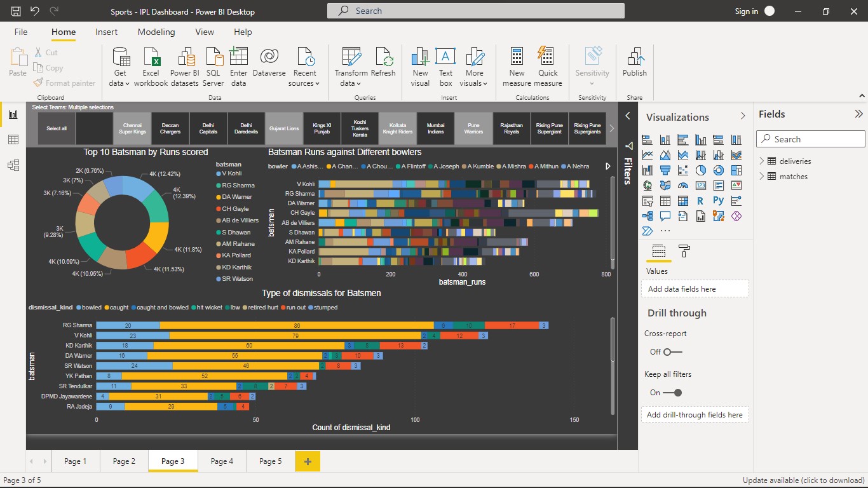868x488 pixels.
Task: Open the Modeling ribbon tab
Action: coord(156,32)
